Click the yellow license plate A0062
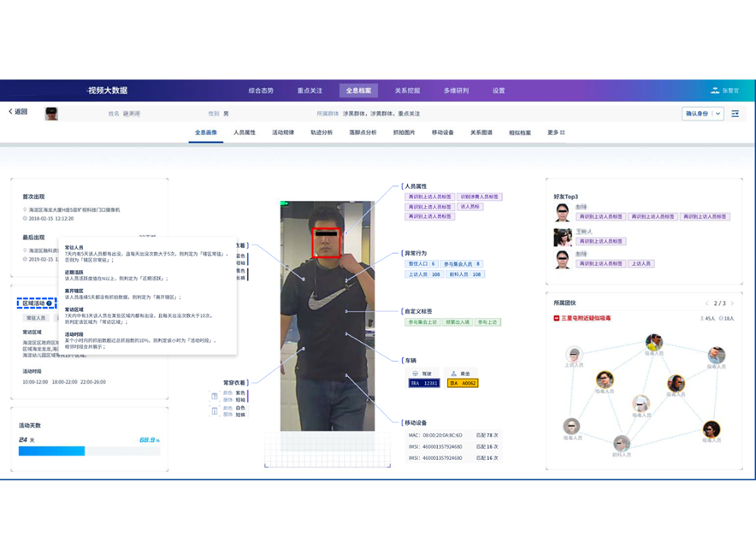 point(463,384)
